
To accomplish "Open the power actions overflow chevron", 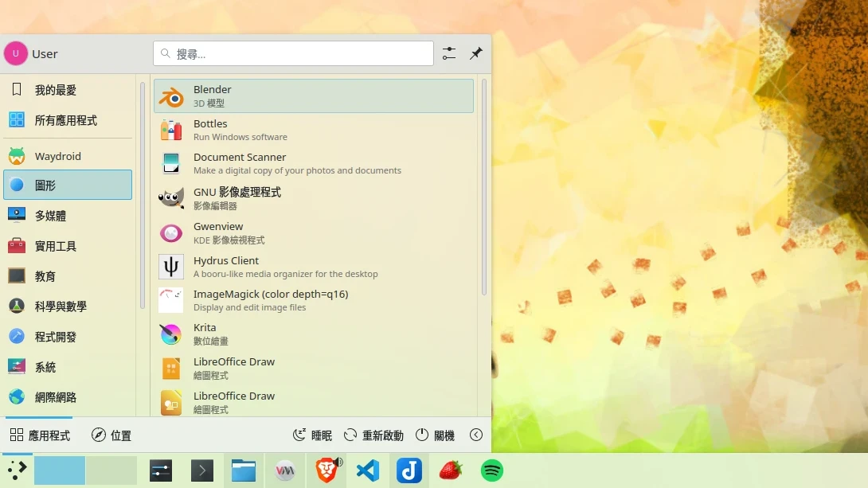I will [476, 435].
